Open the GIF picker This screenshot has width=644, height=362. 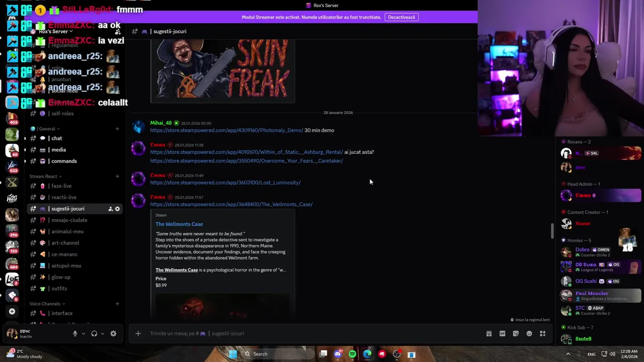(x=502, y=333)
